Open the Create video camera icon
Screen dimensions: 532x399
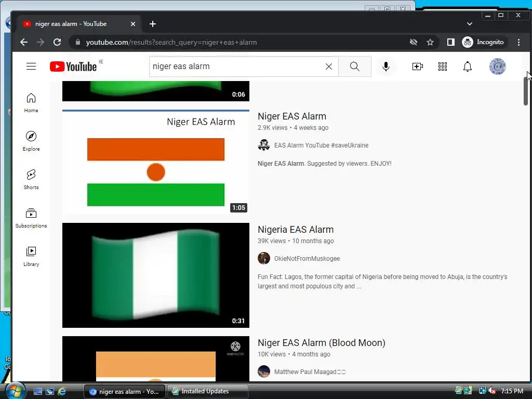(417, 66)
